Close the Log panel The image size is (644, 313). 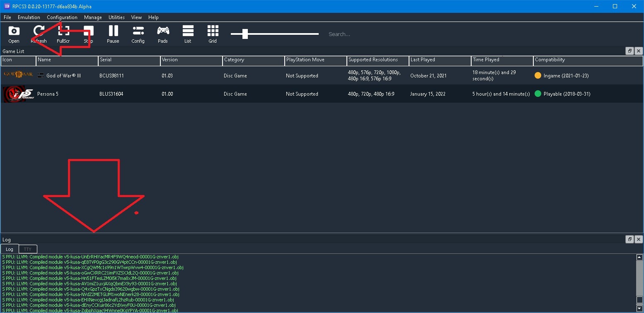click(x=638, y=239)
